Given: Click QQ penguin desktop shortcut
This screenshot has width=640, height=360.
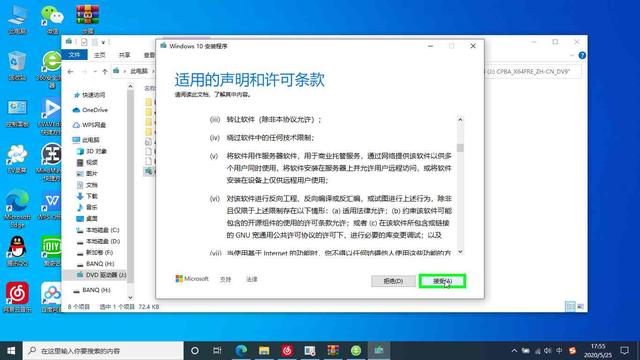Looking at the screenshot, I should click(x=17, y=251).
